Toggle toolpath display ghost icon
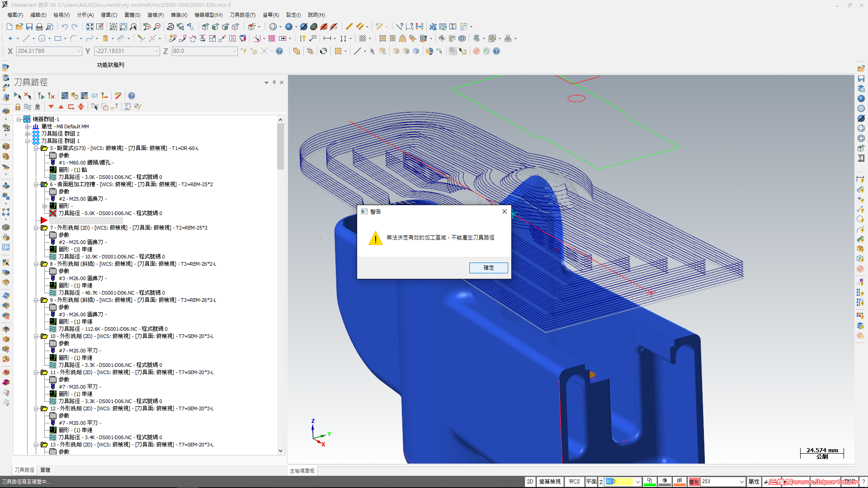Viewport: 868px width, 488px height. coord(38,107)
